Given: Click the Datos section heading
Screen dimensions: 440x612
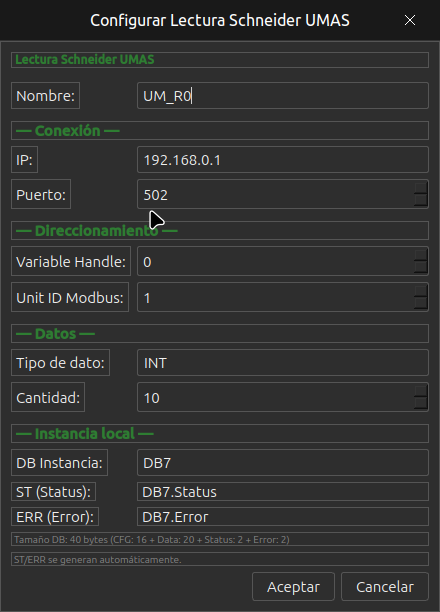Looking at the screenshot, I should click(220, 334).
